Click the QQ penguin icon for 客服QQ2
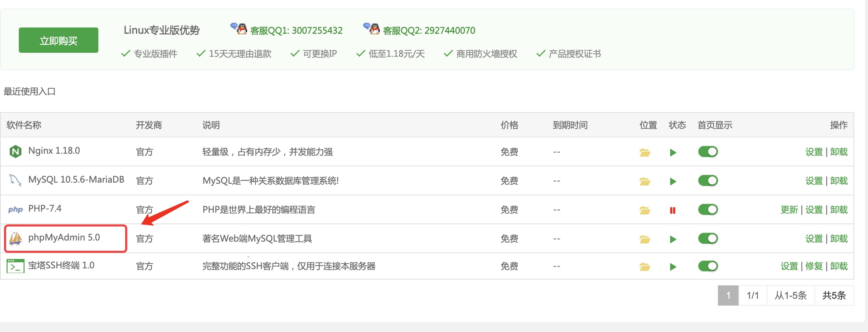This screenshot has width=868, height=332. tap(371, 29)
